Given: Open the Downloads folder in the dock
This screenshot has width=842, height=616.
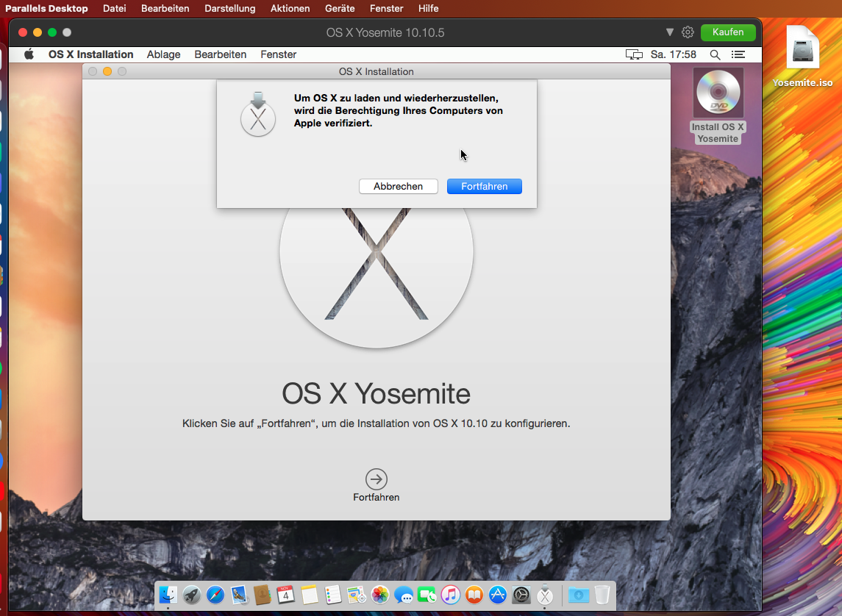Looking at the screenshot, I should tap(579, 595).
